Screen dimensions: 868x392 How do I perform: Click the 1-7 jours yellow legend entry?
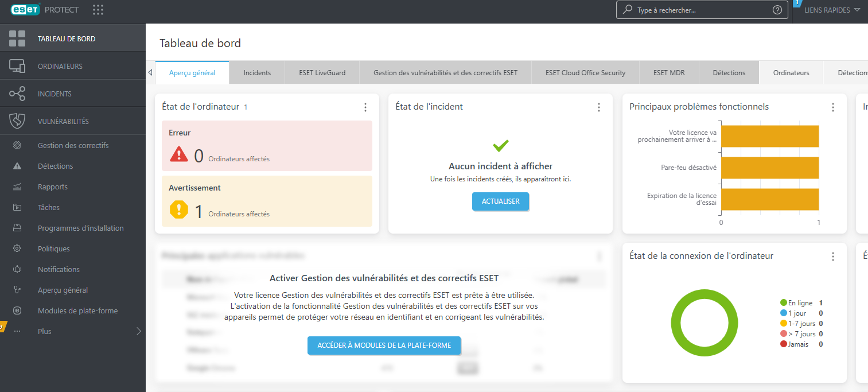pos(801,324)
